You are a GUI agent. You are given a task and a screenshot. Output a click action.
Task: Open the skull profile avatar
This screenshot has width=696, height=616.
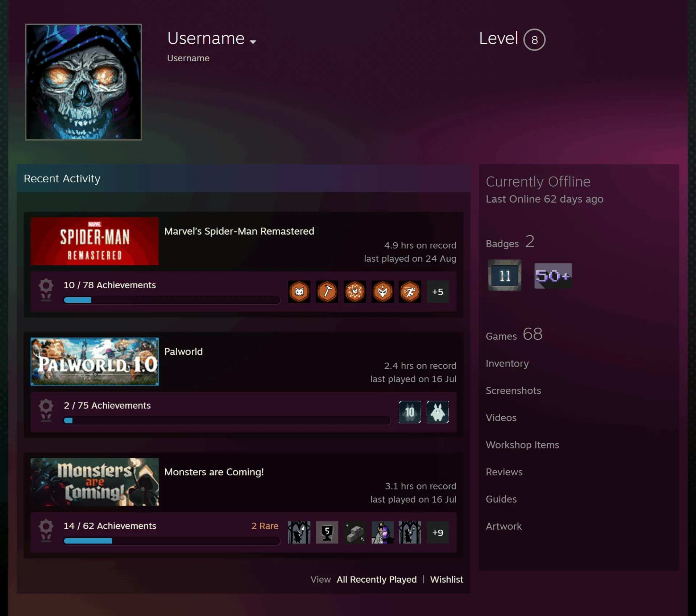point(83,82)
